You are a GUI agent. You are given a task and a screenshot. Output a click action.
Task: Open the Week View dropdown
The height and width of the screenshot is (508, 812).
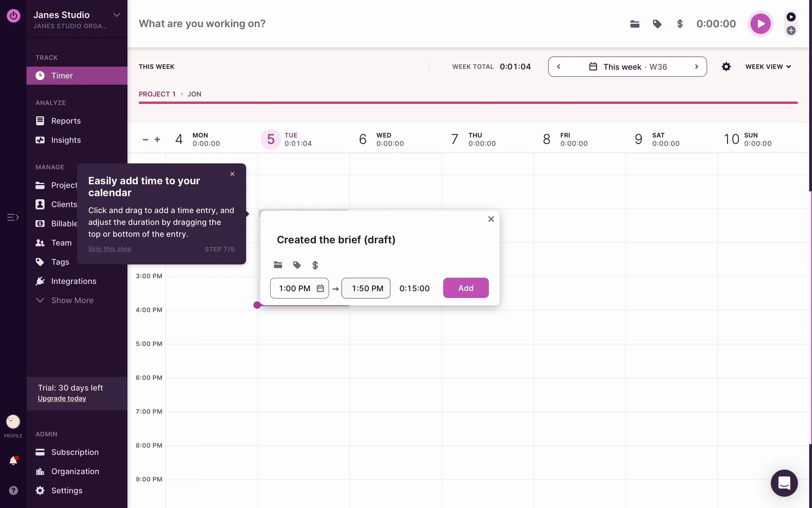[768, 66]
